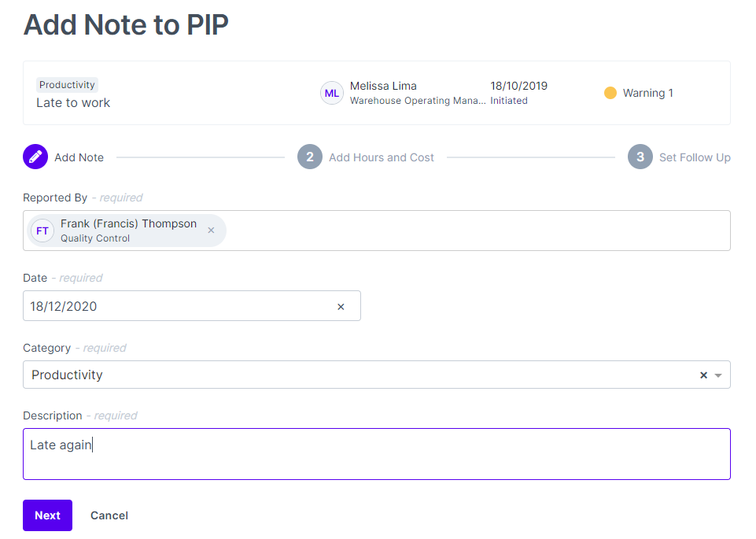Expand the Category dropdown arrow

[x=718, y=375]
